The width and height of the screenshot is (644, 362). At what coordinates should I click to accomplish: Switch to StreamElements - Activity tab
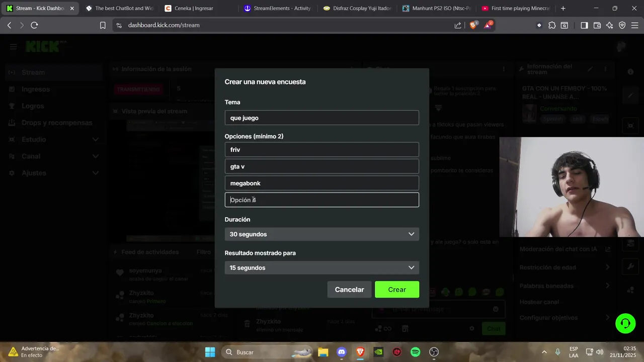(x=278, y=9)
